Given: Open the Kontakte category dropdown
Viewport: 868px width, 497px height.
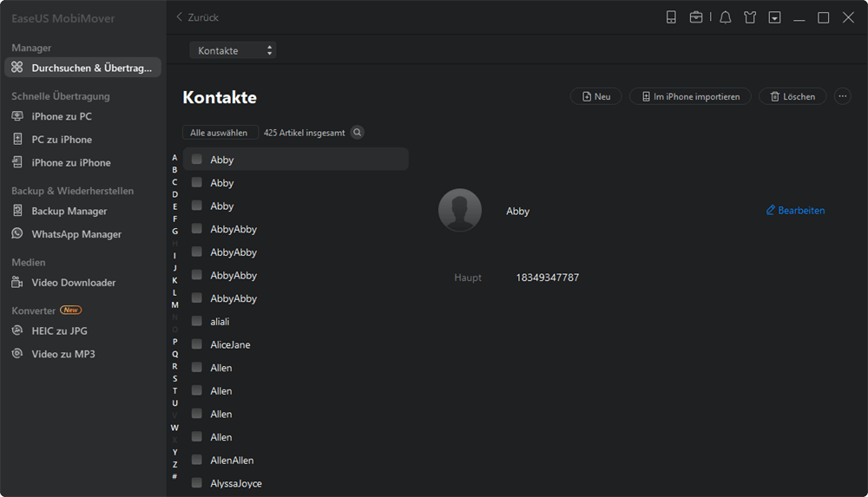Looking at the screenshot, I should pos(233,50).
